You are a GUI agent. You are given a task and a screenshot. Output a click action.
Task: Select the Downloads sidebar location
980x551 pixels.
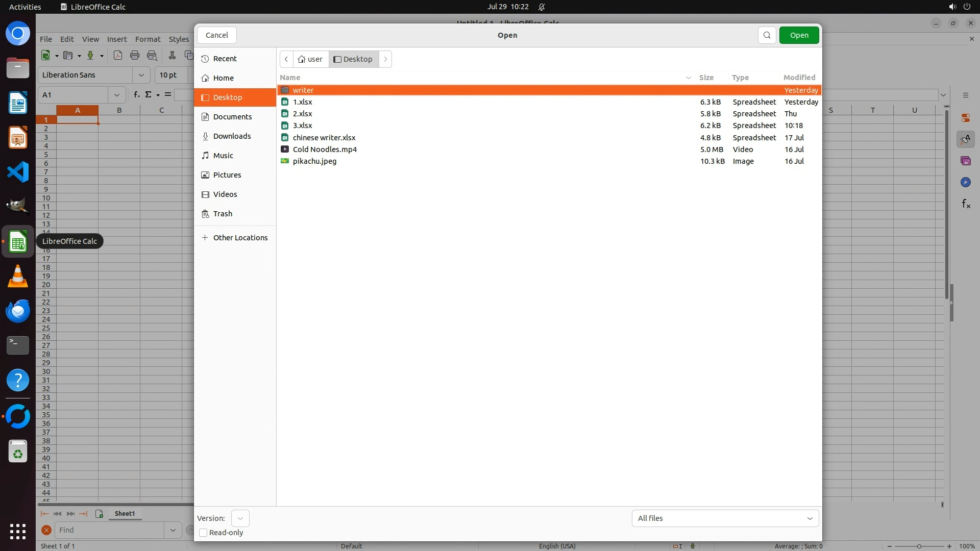click(232, 136)
